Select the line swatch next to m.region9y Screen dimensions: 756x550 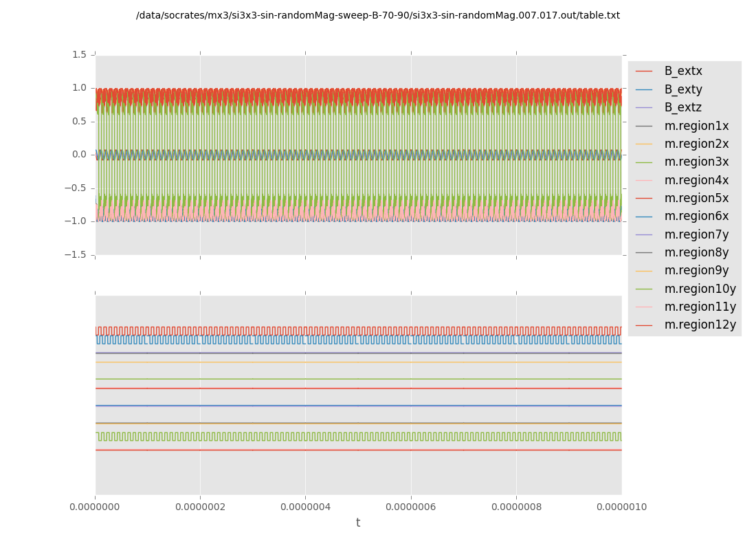(x=644, y=271)
